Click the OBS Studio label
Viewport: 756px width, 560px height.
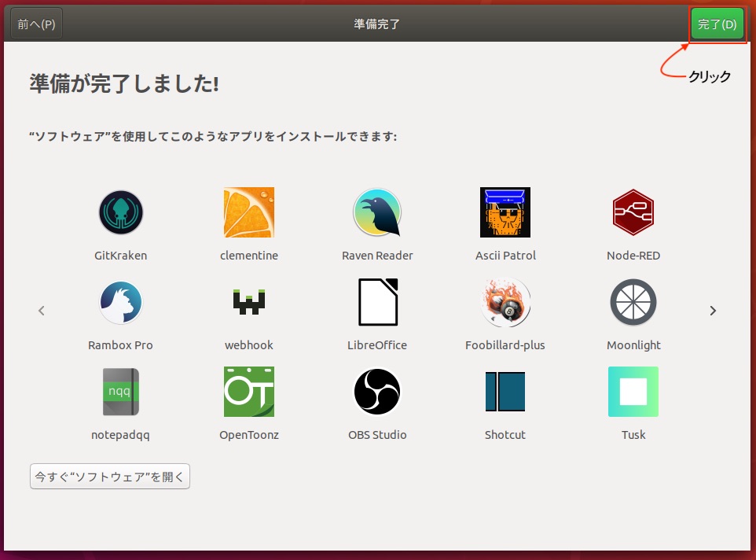tap(377, 435)
